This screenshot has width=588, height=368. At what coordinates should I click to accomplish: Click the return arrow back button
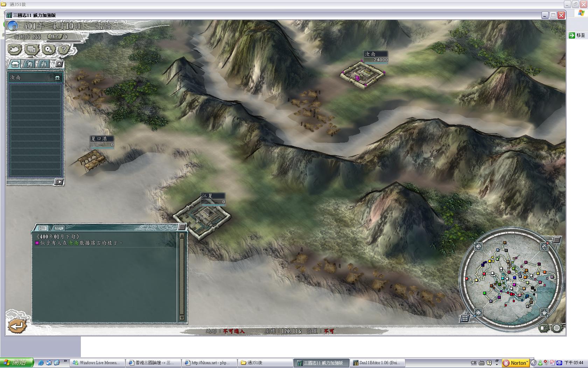coord(17,326)
